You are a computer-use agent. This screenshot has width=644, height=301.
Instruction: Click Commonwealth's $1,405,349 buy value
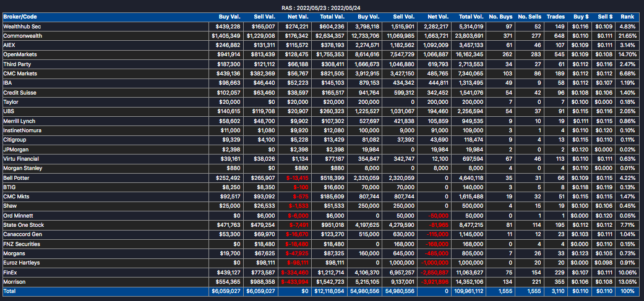click(226, 36)
